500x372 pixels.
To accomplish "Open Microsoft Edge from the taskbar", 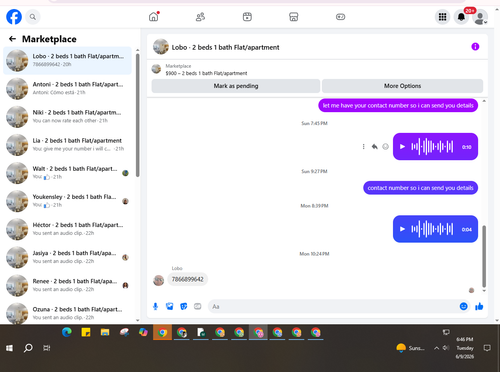I will click(x=67, y=332).
